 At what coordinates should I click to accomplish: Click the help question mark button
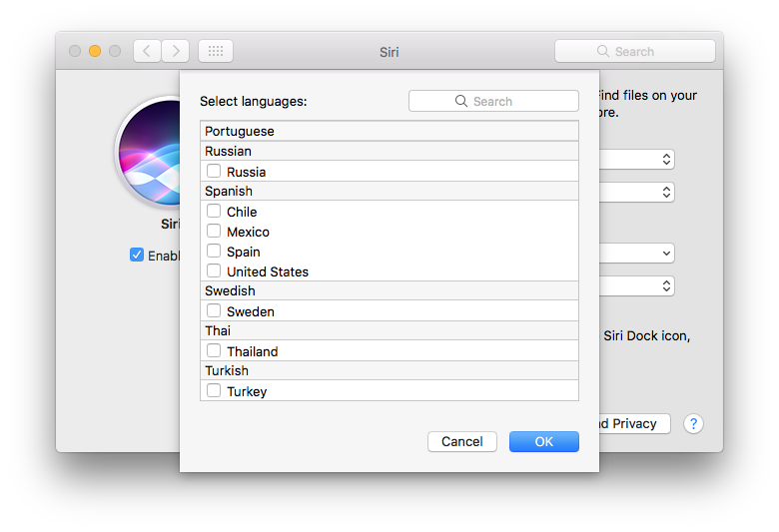693,424
